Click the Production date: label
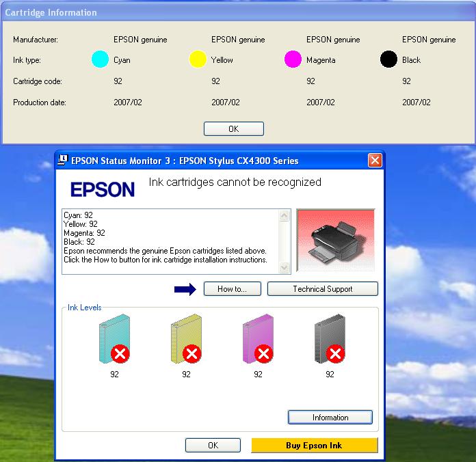The width and height of the screenshot is (476, 462). (x=40, y=103)
